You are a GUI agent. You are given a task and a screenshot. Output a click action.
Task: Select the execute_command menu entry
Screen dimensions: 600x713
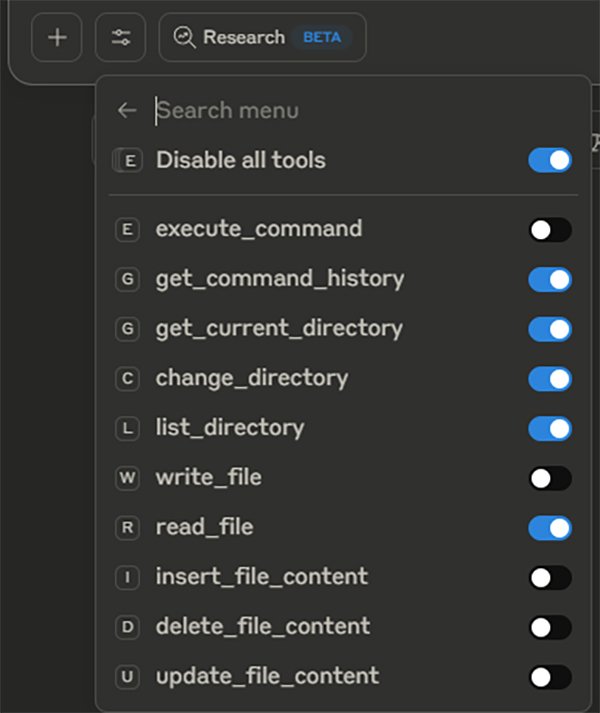[259, 229]
